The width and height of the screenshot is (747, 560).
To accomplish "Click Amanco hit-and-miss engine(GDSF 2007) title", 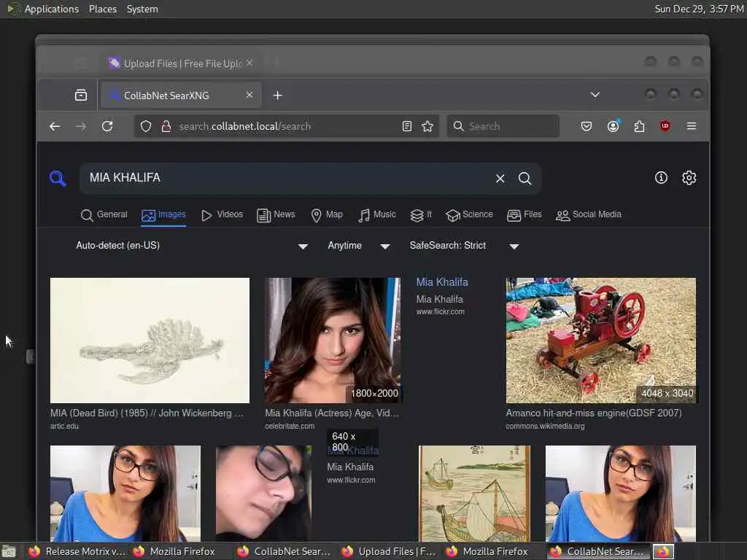I will tap(594, 413).
